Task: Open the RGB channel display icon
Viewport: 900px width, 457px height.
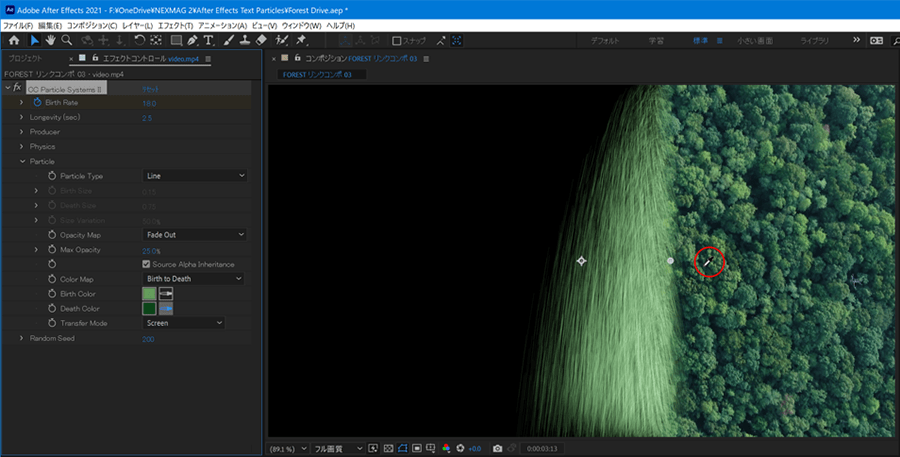Action: click(446, 448)
